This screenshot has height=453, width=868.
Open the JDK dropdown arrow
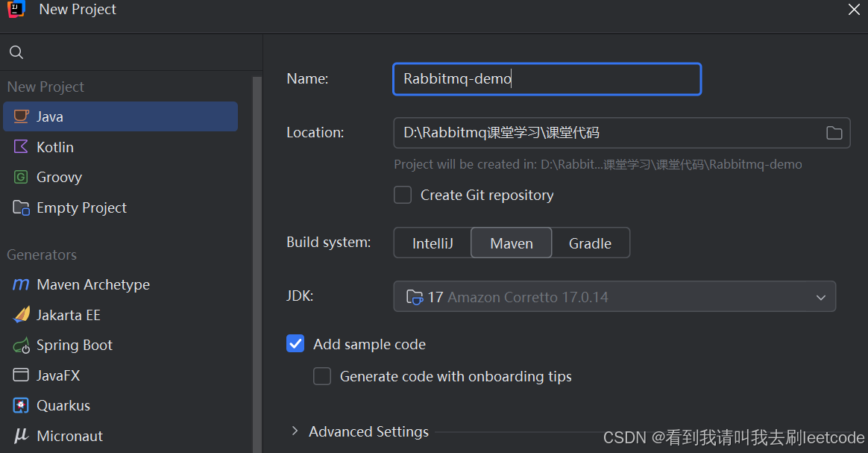pyautogui.click(x=821, y=297)
